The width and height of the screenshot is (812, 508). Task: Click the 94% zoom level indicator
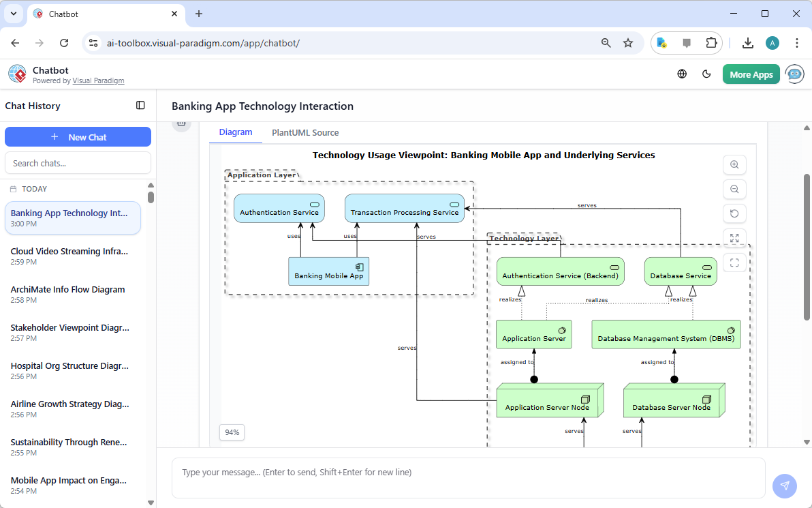232,432
